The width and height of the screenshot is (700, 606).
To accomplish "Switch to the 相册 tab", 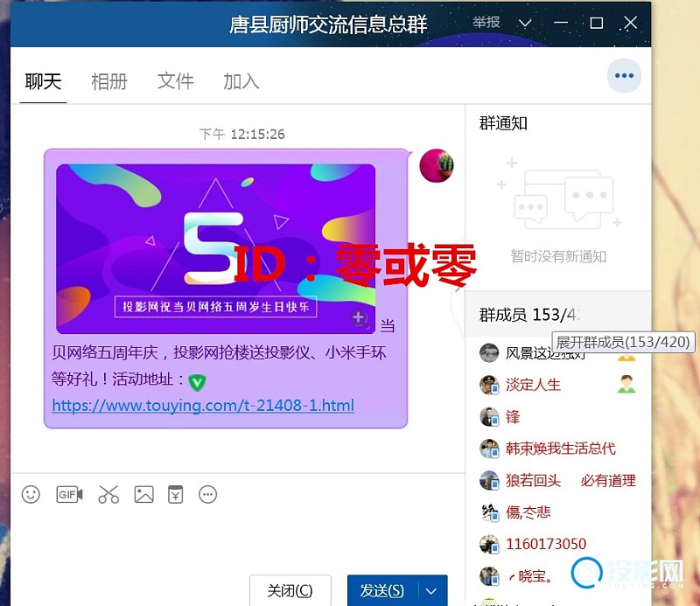I will [109, 81].
